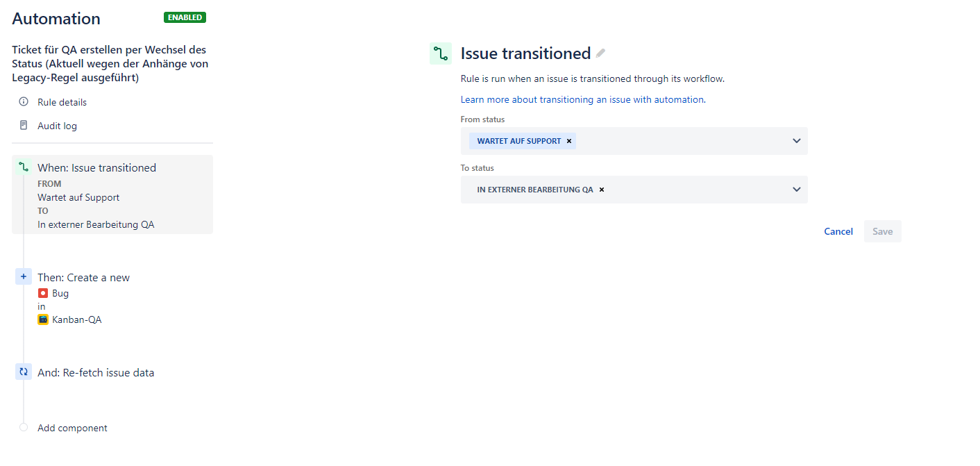The height and width of the screenshot is (466, 980).
Task: Click the Wartet auf Support text in rule summary
Action: [x=78, y=197]
